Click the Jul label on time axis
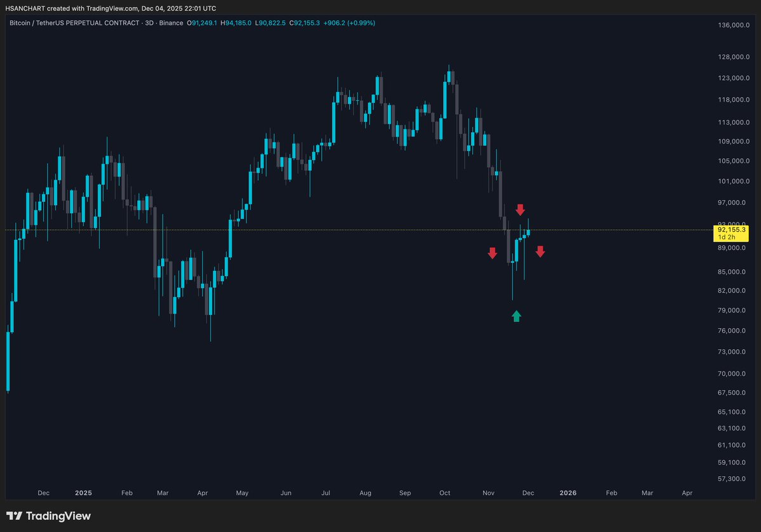 point(326,493)
